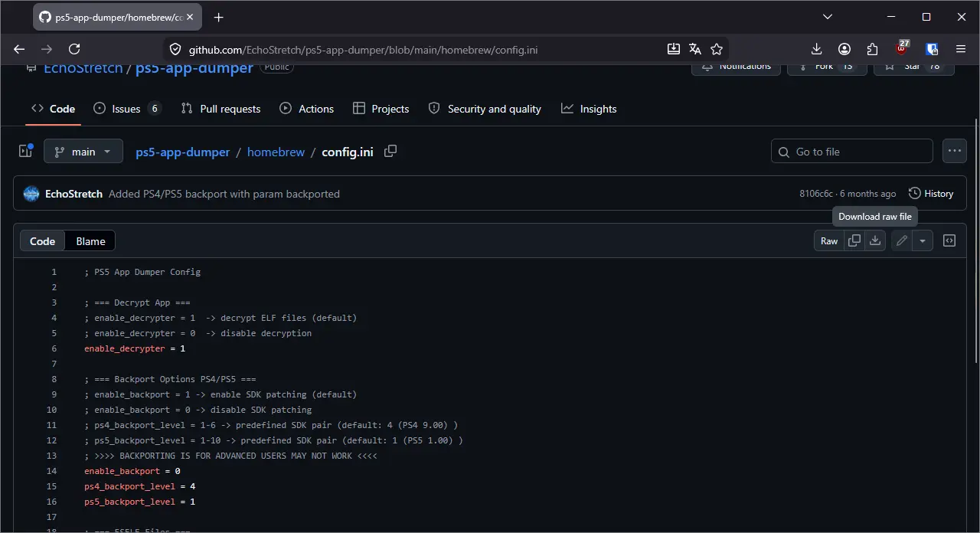Edit this file with the pencil icon
Image resolution: width=980 pixels, height=533 pixels.
tap(902, 240)
